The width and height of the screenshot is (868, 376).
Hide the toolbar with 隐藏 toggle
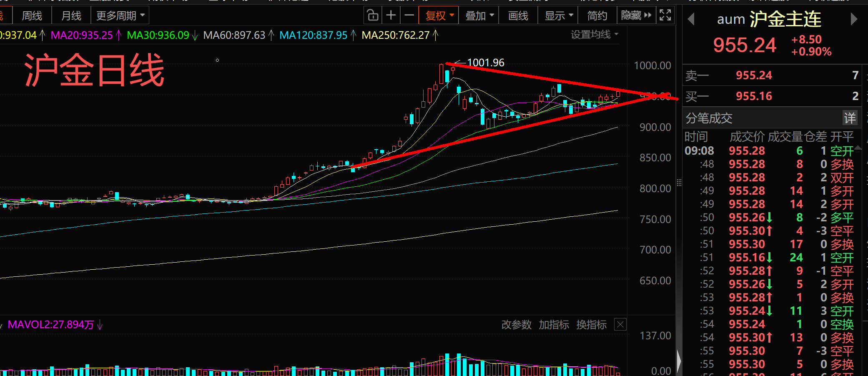point(636,16)
